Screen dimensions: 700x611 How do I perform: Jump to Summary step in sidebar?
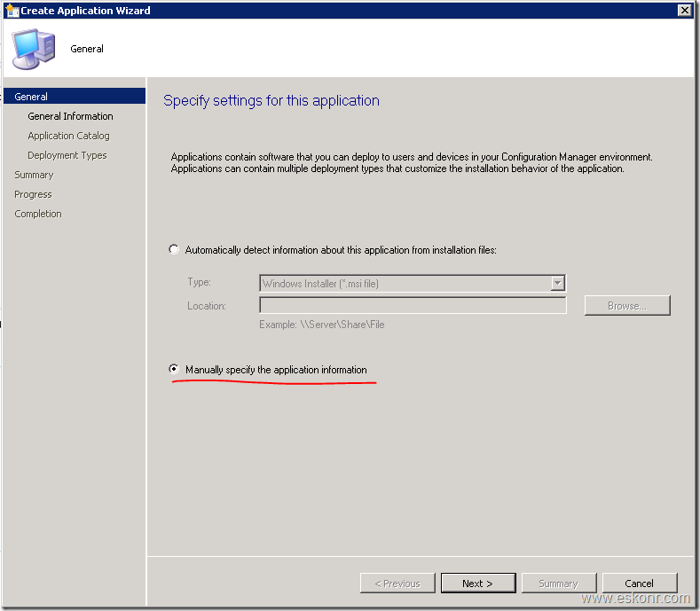tap(34, 175)
